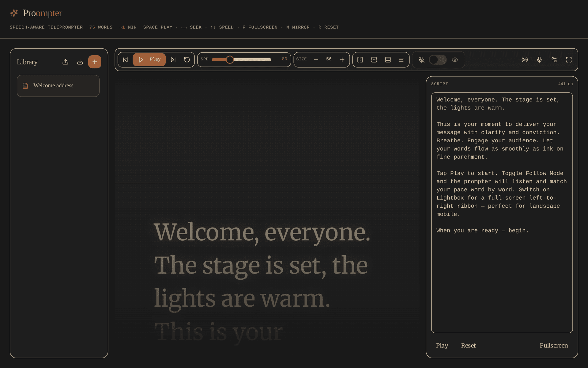The width and height of the screenshot is (588, 368).
Task: Change text alignment with the lines icon
Action: (401, 59)
